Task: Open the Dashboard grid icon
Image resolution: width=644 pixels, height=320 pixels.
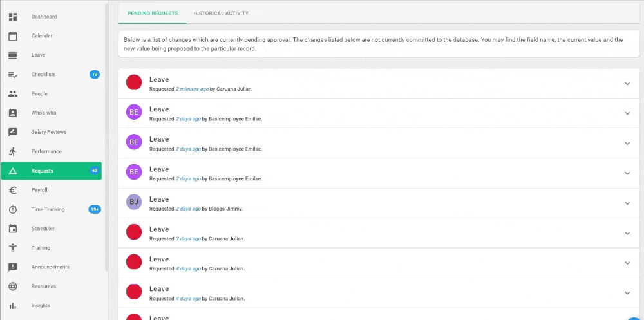Action: (13, 17)
